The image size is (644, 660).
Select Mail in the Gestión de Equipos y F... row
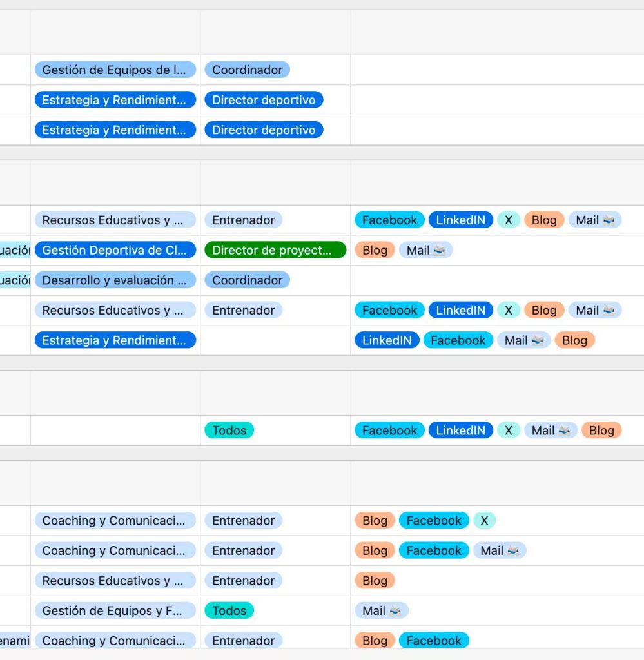click(382, 610)
